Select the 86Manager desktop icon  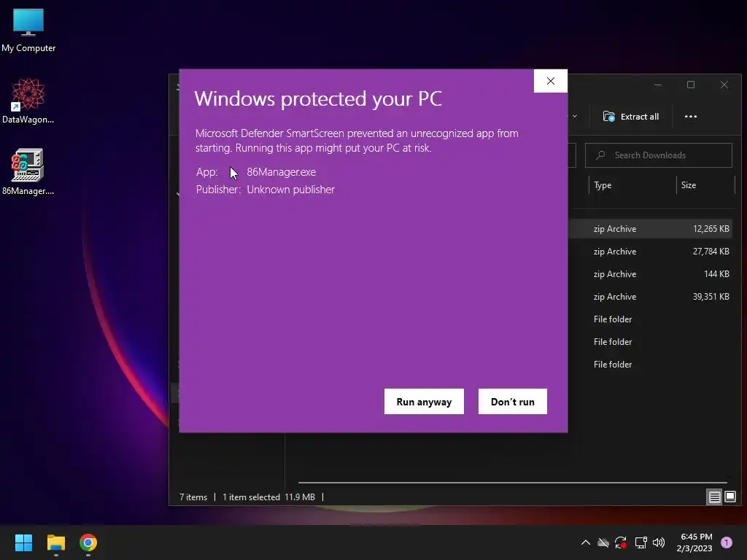(x=28, y=172)
